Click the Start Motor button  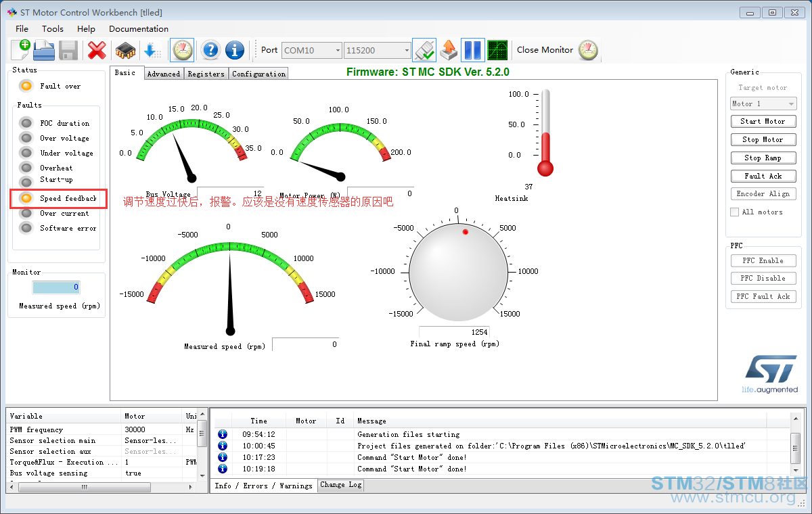click(x=763, y=121)
